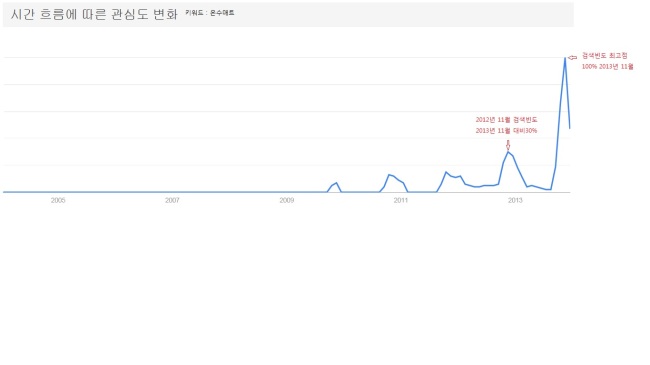This screenshot has width=650, height=365.
Task: Click the annotation text 검색빈도 최고점
Action: coord(604,56)
